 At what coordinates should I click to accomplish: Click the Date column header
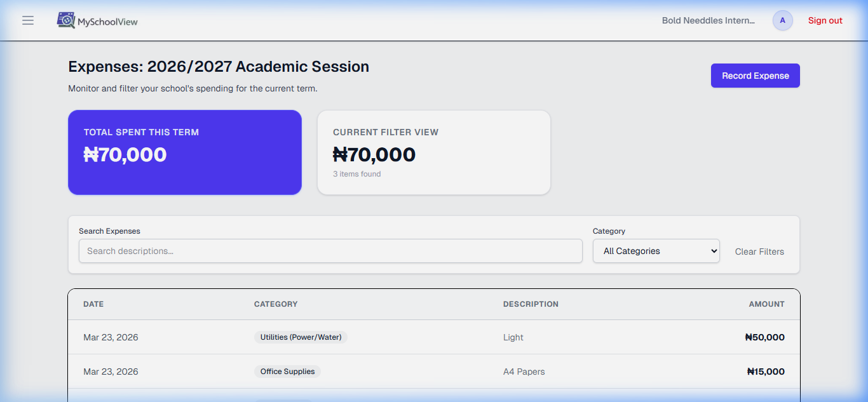93,304
